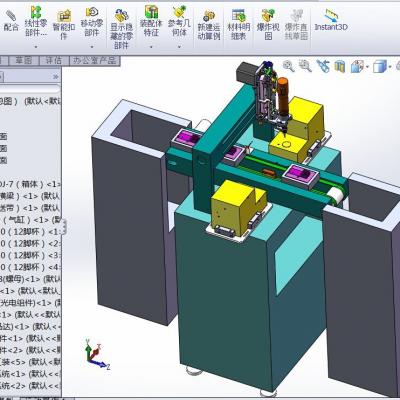Switch to the 办公室产品 tab
Image resolution: width=400 pixels, height=400 pixels.
click(95, 61)
